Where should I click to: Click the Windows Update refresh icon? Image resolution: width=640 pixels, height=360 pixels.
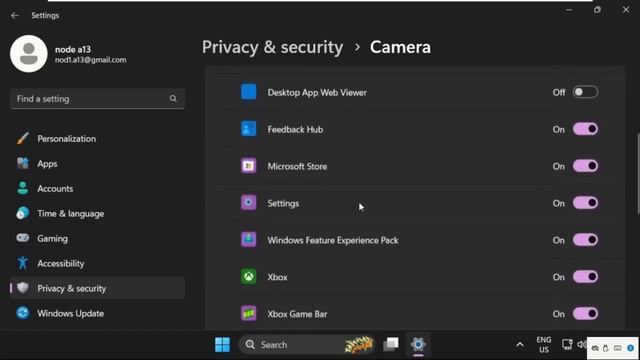point(23,313)
